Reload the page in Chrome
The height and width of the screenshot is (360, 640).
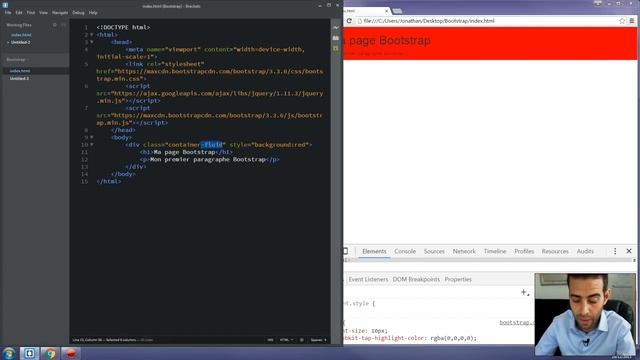pos(349,21)
